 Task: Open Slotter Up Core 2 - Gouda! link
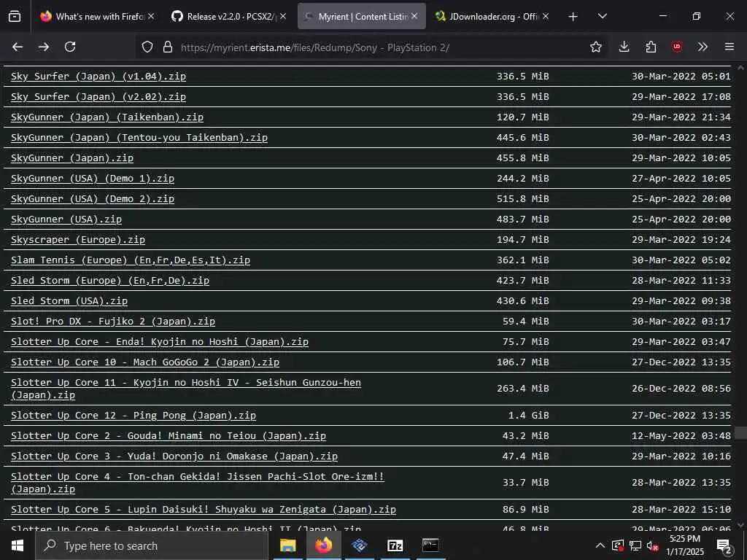click(x=169, y=436)
